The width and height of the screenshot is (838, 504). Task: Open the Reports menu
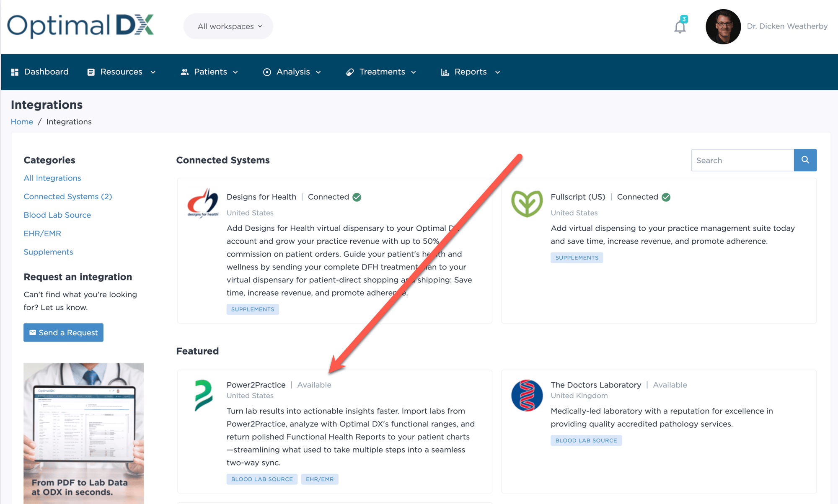[x=471, y=72]
